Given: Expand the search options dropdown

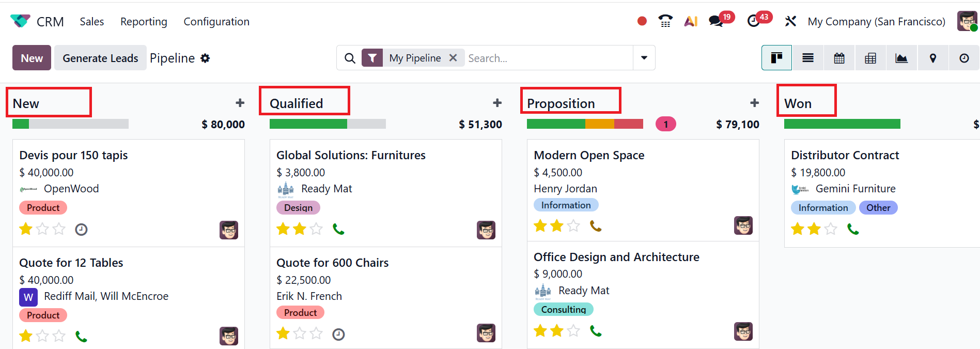Looking at the screenshot, I should (x=644, y=58).
